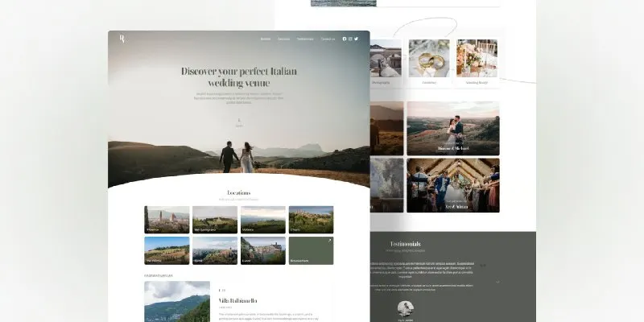The height and width of the screenshot is (322, 644).
Task: Click the quote mark icon in Testimonials
Action: pyautogui.click(x=483, y=266)
